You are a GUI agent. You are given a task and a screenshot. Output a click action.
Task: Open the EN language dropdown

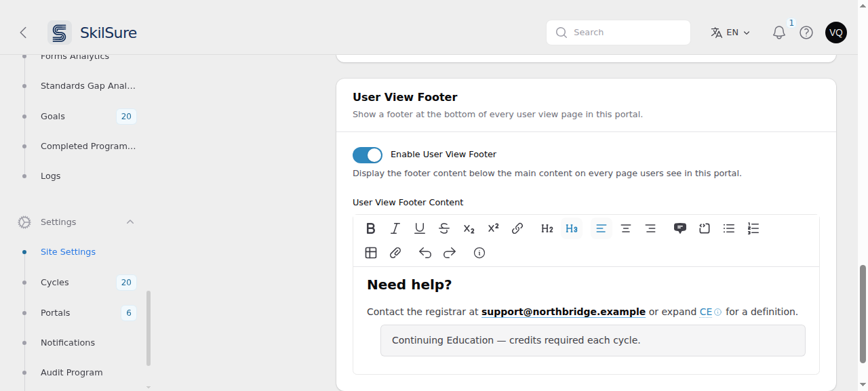point(730,33)
